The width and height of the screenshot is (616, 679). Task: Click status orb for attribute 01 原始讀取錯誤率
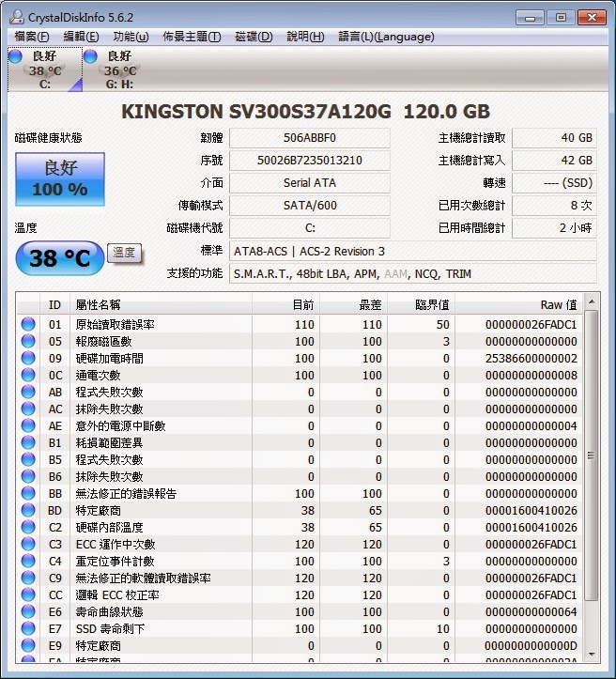(x=28, y=324)
